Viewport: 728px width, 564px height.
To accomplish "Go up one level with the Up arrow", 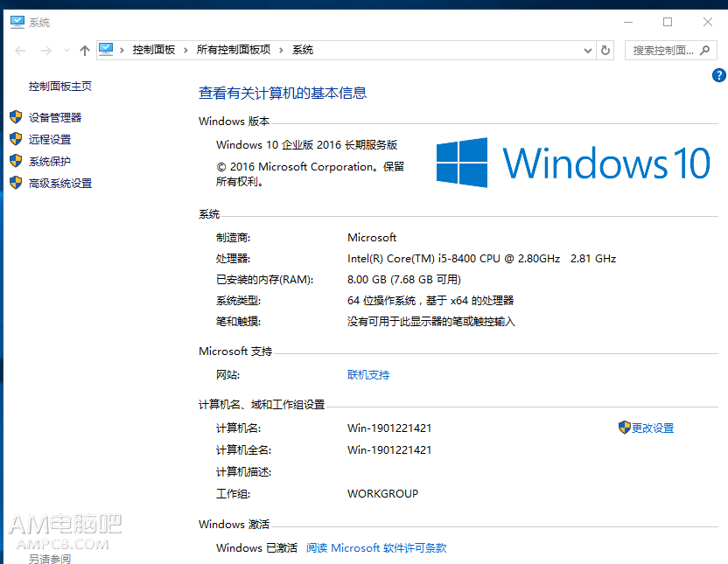I will (85, 51).
